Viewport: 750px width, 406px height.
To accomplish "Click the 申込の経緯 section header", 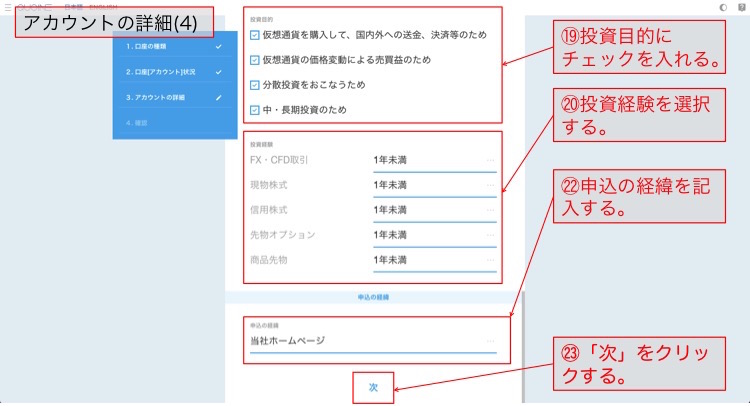I will (x=373, y=297).
